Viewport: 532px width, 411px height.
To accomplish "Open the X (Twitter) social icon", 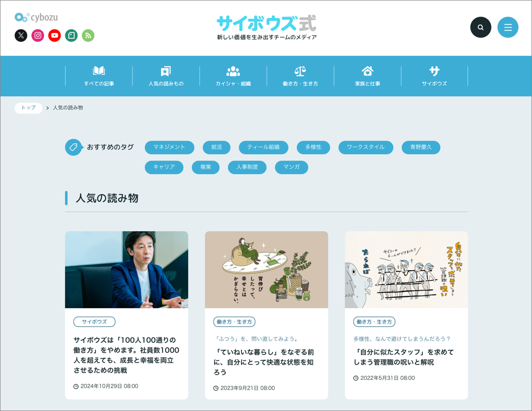I will pos(21,36).
